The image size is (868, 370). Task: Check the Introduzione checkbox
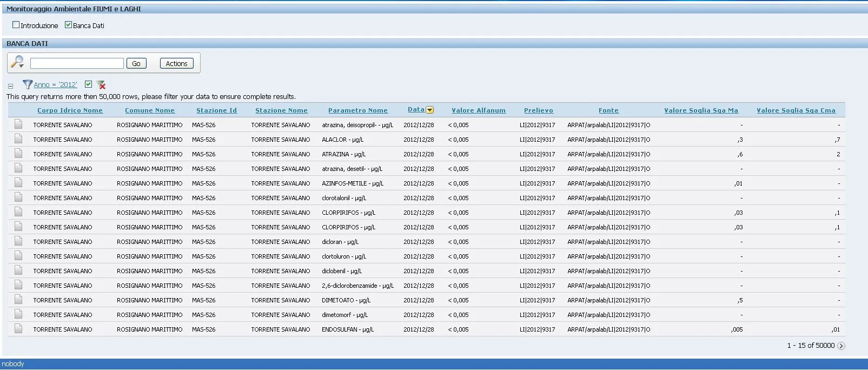pos(16,25)
